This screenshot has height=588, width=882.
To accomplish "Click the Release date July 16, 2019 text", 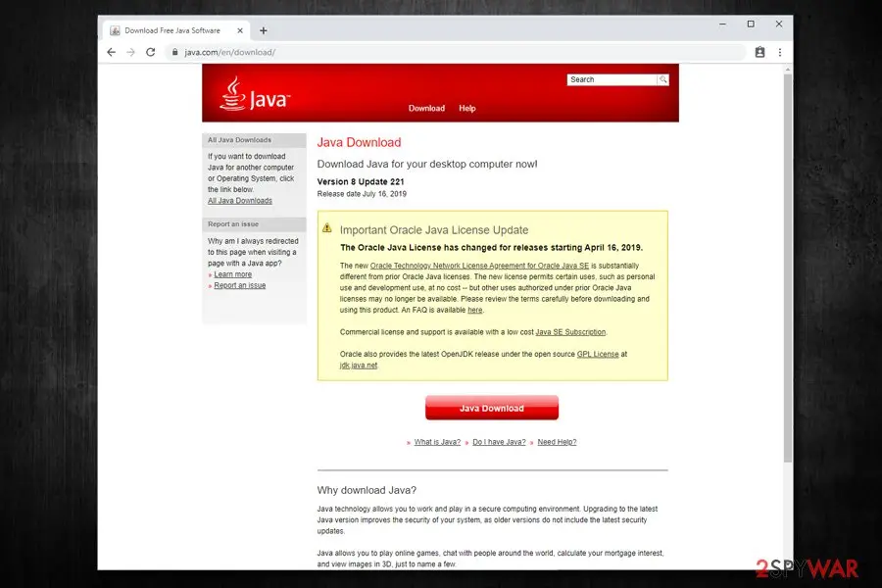I will (362, 194).
